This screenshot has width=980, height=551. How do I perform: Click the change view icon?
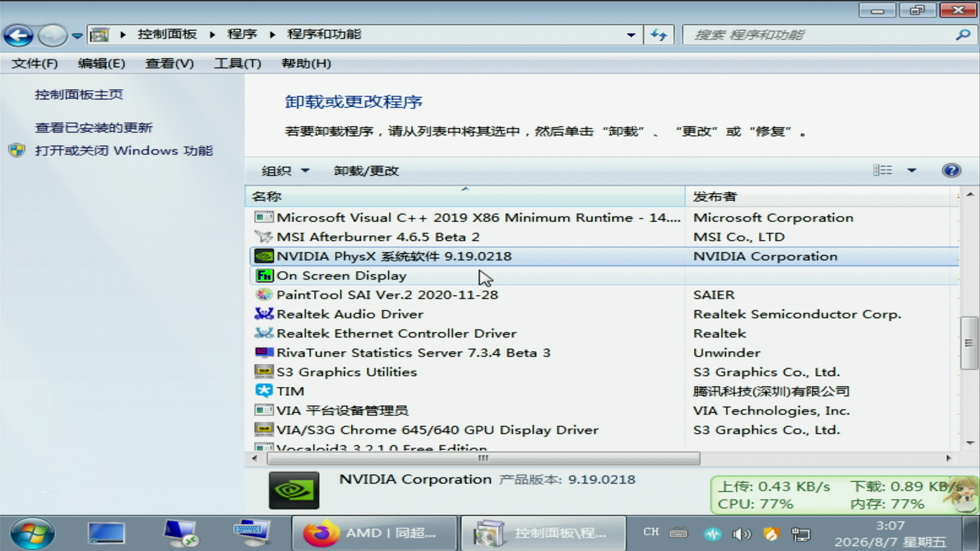pos(883,170)
